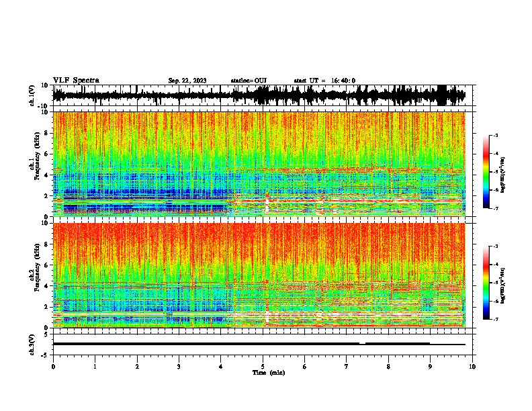
Task: Click time axis tick label '8'
Action: coord(388,367)
